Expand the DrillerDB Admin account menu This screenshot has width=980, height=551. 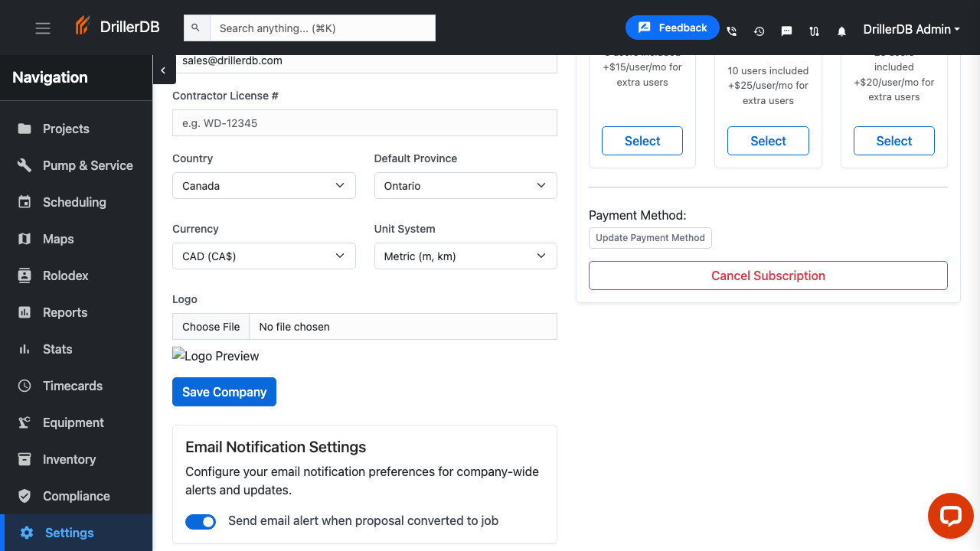911,29
